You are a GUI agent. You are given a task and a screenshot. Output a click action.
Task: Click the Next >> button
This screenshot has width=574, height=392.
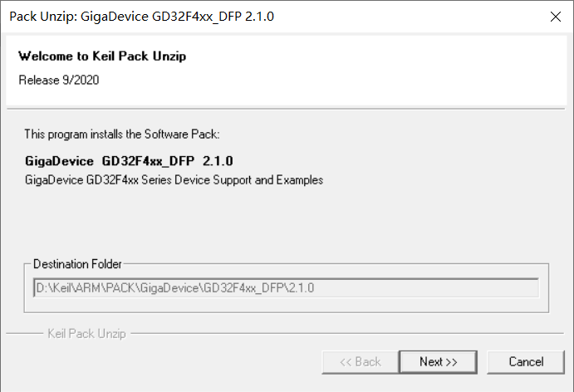(x=438, y=361)
